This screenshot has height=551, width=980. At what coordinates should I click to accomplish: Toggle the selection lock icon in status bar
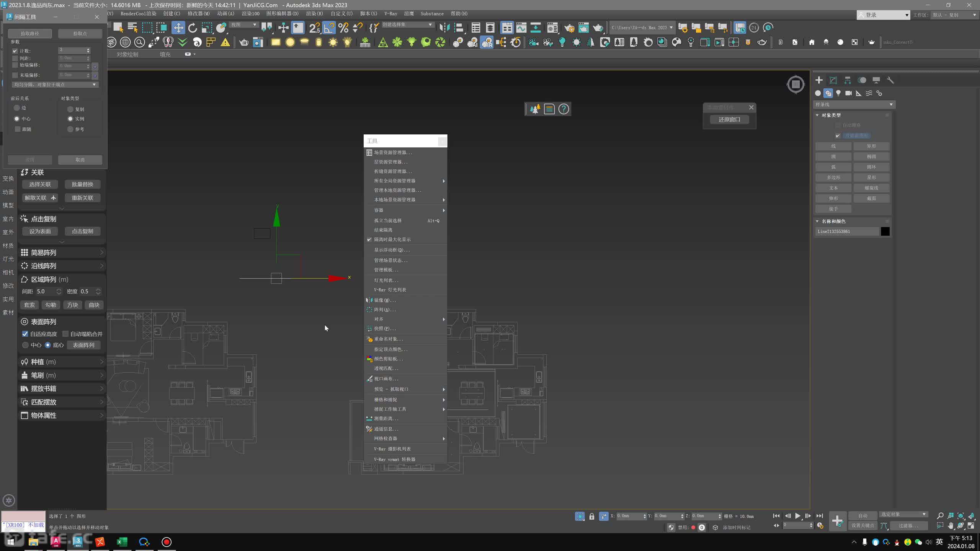(x=591, y=516)
